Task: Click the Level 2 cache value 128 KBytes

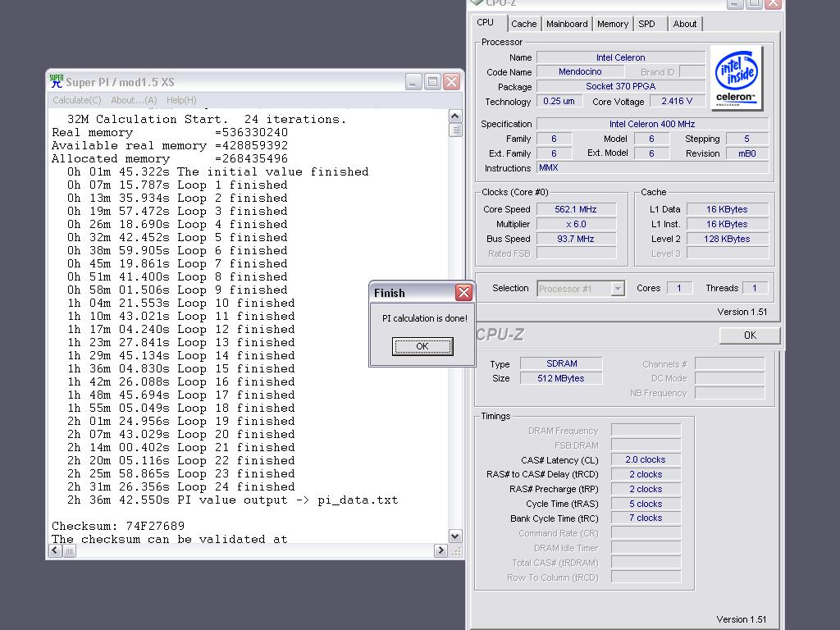Action: click(x=727, y=239)
